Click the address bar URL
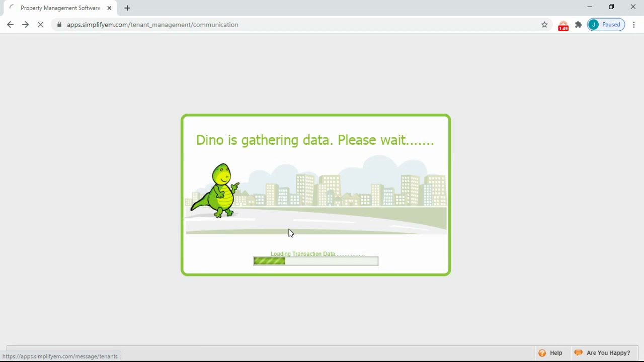The width and height of the screenshot is (644, 362). point(152,25)
